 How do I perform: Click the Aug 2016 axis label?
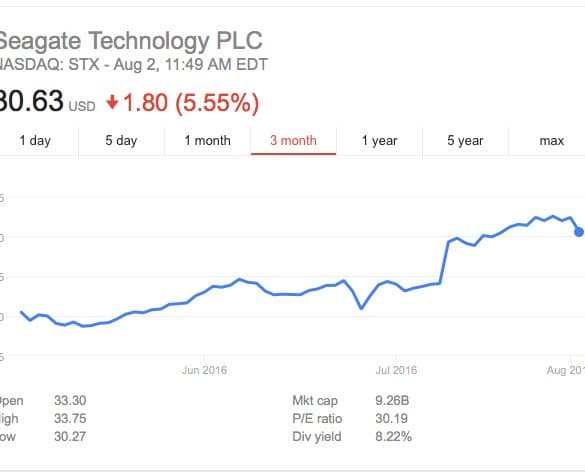(566, 370)
